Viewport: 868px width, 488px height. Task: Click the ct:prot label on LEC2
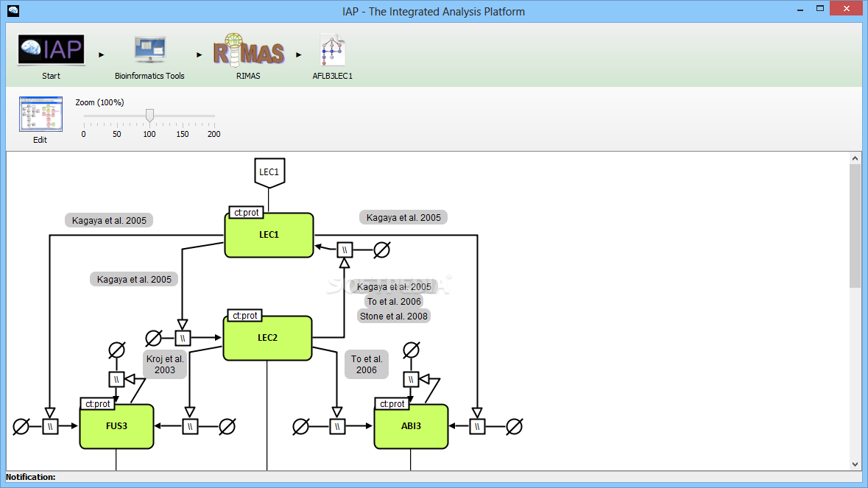click(x=244, y=315)
